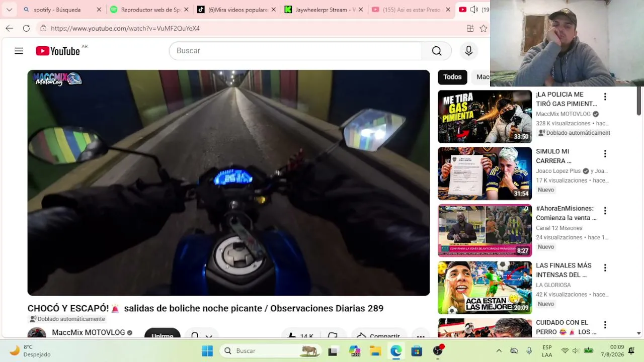Viewport: 644px width, 362px height.
Task: Close the 'spotify - Búsqueda' tab
Action: click(x=99, y=10)
